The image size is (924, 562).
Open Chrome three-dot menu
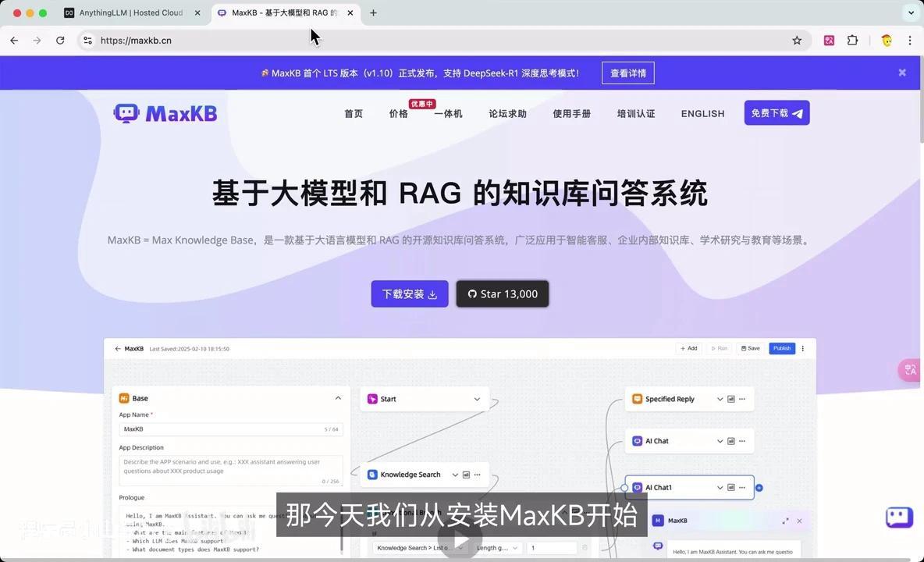910,41
